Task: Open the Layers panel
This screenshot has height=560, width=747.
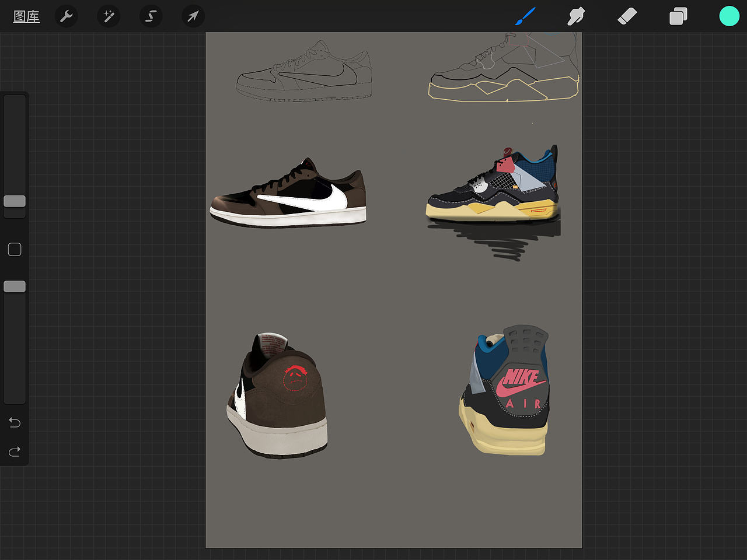Action: 678,16
